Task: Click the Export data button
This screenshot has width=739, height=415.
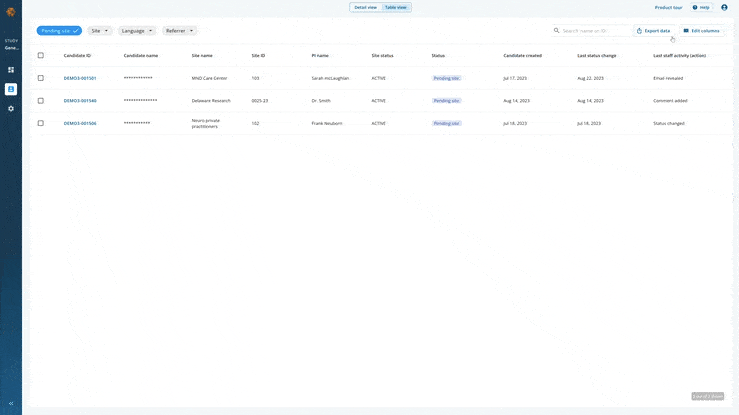Action: pyautogui.click(x=653, y=31)
